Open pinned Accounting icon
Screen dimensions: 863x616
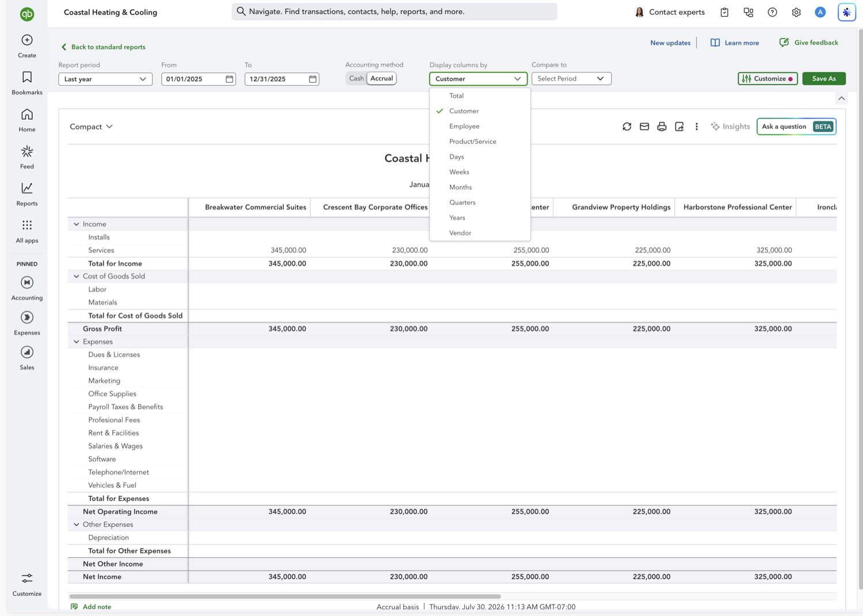point(27,282)
